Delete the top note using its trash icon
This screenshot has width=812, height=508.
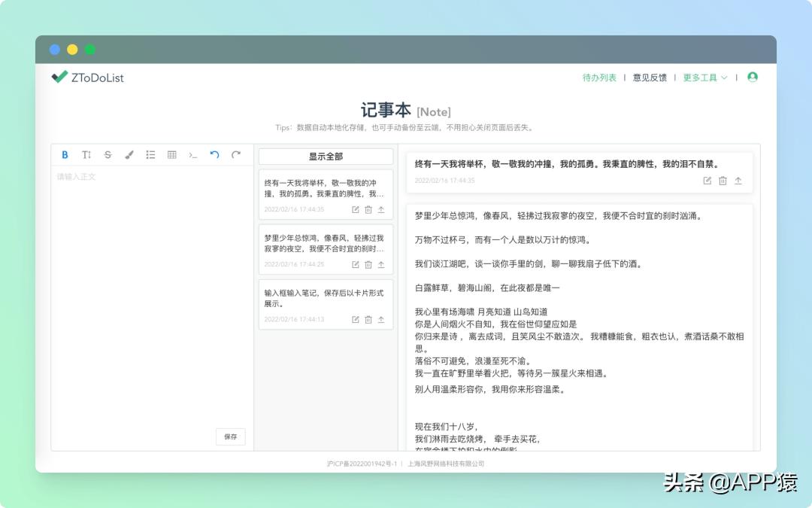coord(723,181)
